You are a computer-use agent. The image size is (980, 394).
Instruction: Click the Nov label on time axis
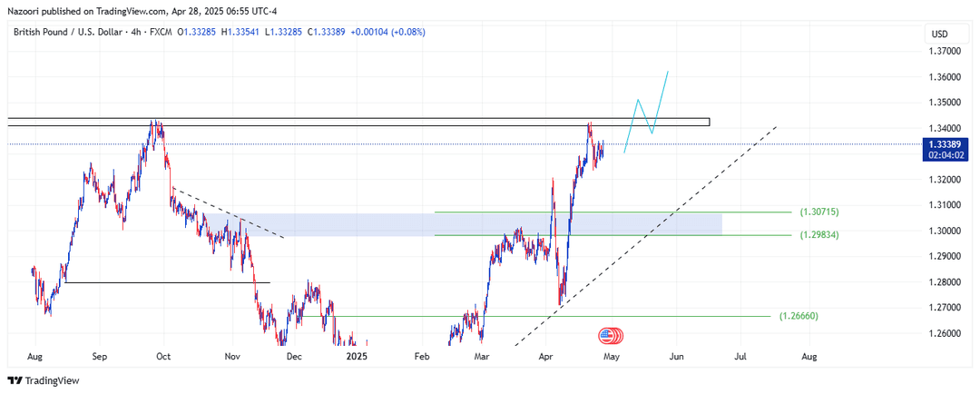232,357
